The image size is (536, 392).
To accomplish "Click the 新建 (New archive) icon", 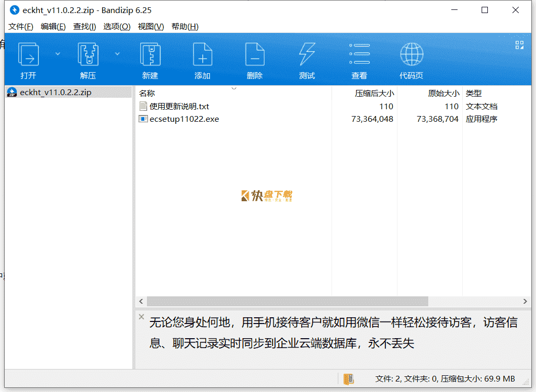I will tap(150, 54).
